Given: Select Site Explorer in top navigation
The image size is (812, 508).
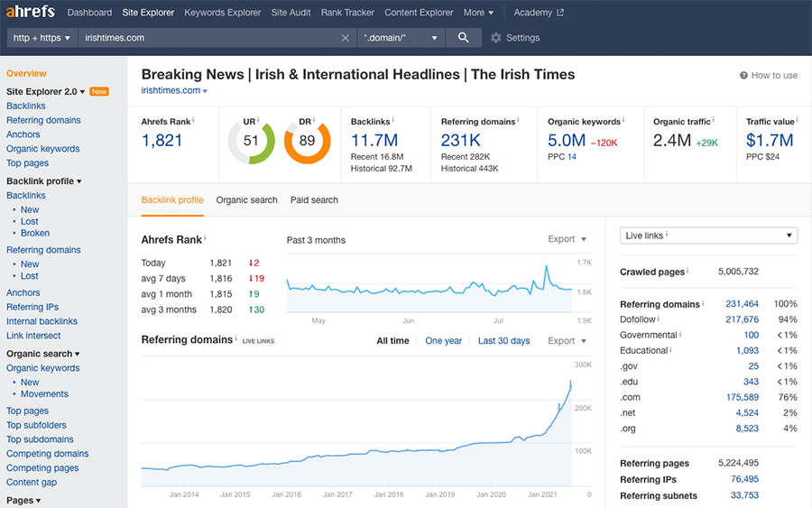Looking at the screenshot, I should (x=148, y=13).
